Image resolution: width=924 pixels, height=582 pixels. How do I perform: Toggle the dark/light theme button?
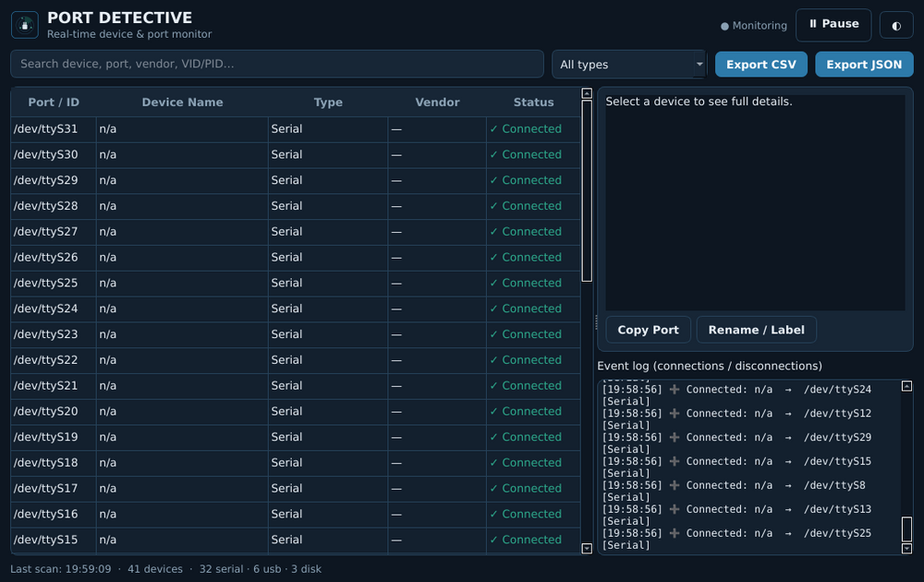[896, 25]
